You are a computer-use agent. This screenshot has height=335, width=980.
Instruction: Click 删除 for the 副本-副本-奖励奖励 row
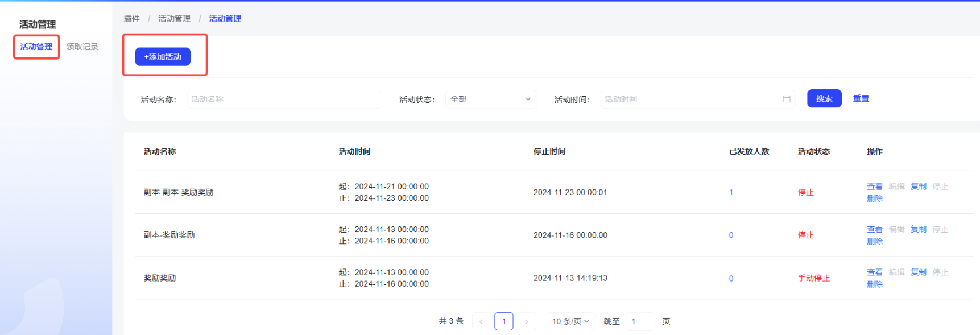point(874,198)
